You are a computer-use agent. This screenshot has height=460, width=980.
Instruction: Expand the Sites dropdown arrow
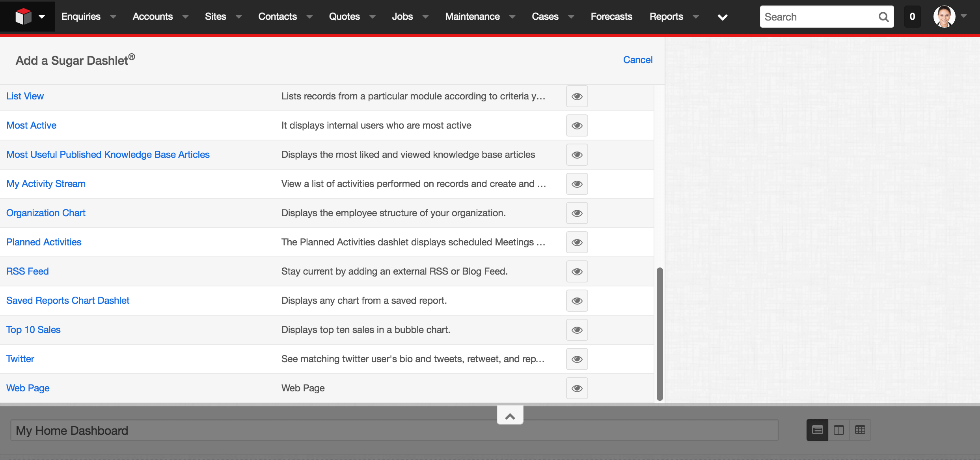(238, 17)
